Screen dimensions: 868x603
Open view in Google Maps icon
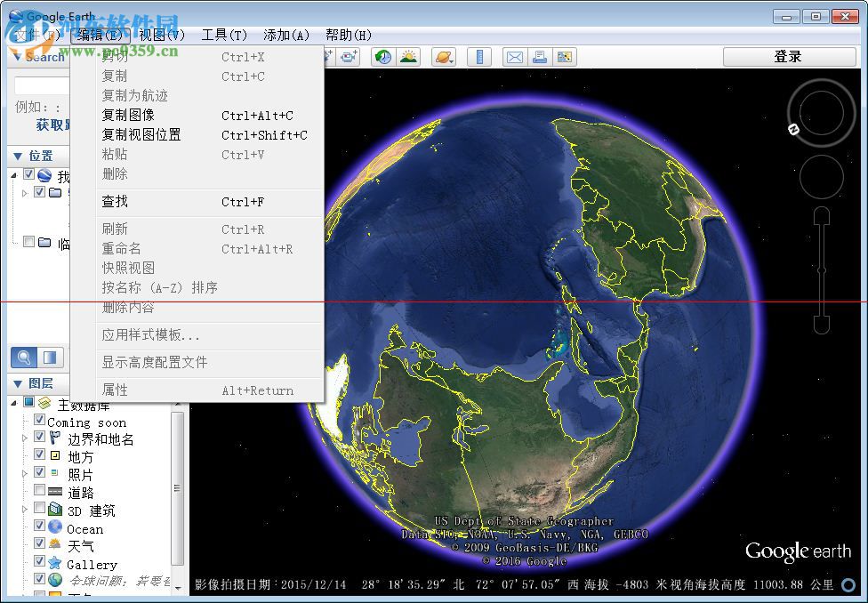pyautogui.click(x=563, y=57)
